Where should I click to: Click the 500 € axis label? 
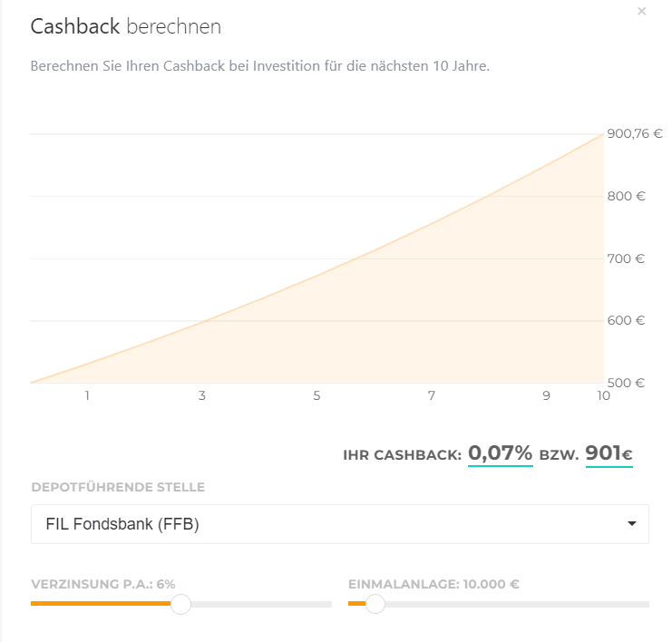pos(627,383)
